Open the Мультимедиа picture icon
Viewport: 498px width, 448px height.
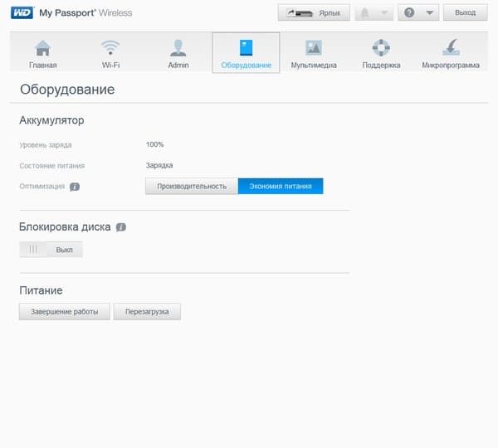(x=314, y=47)
